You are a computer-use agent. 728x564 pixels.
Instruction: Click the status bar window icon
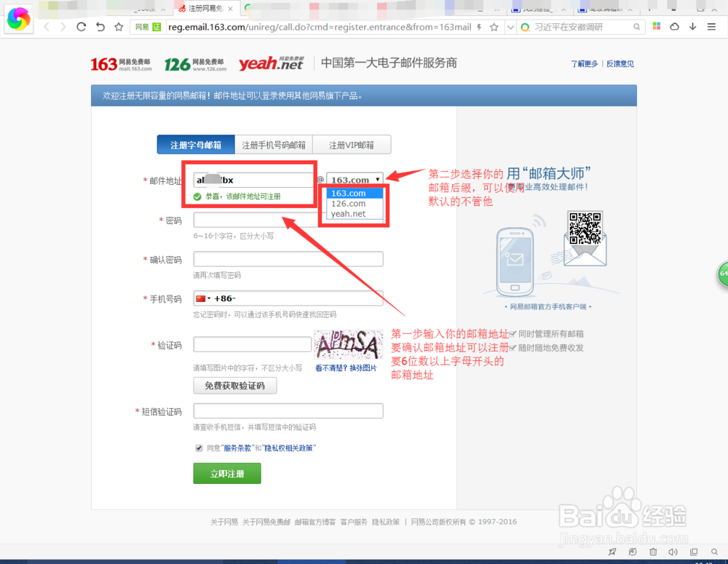coord(694,552)
